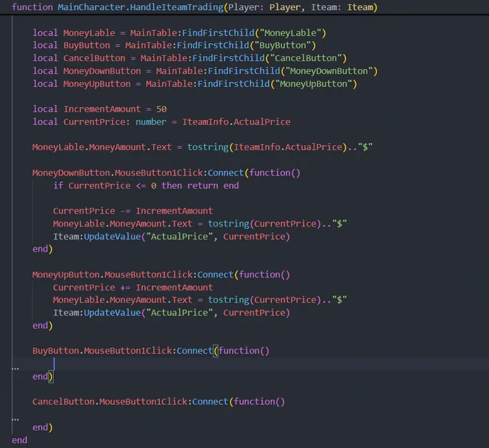Click CurrentPrice in its local declaration
The image size is (489, 448).
(x=94, y=122)
